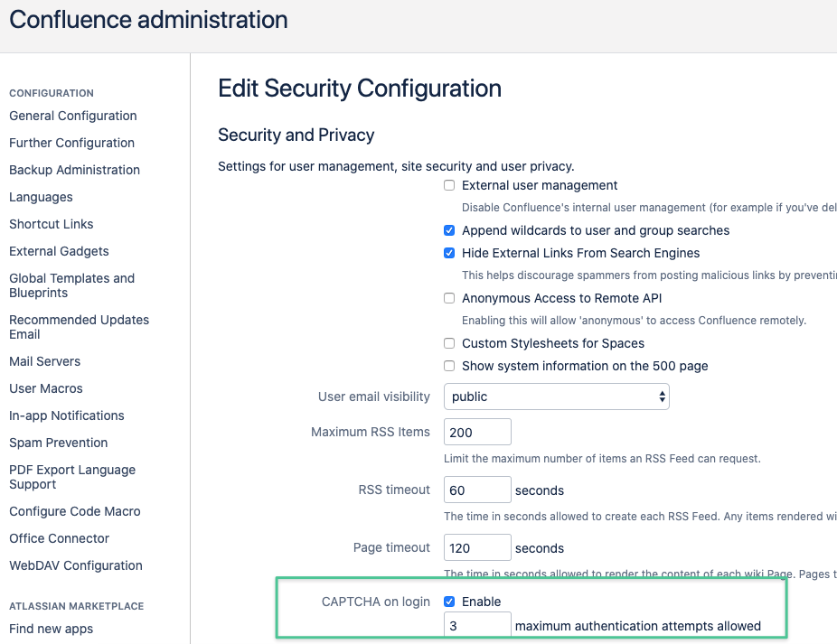Open Office Connector settings
Screen dimensions: 837x644
60,538
